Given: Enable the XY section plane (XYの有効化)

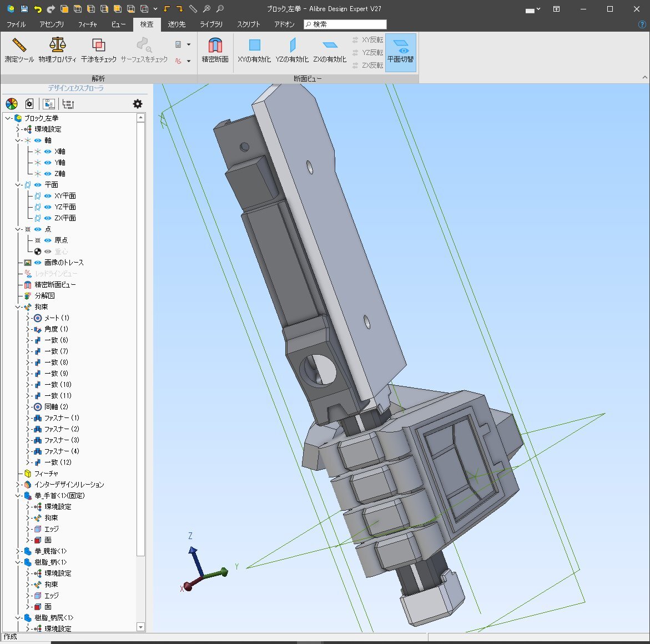Looking at the screenshot, I should (x=254, y=49).
